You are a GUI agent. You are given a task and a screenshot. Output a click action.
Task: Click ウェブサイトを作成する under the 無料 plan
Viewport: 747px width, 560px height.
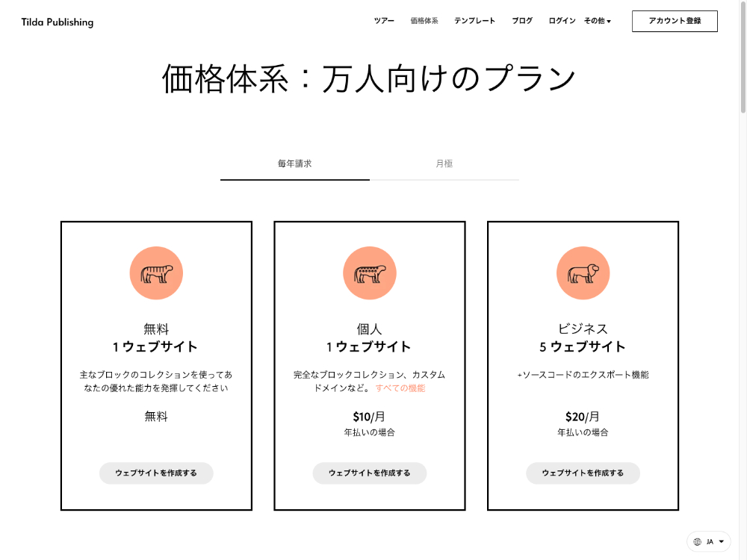tap(156, 473)
